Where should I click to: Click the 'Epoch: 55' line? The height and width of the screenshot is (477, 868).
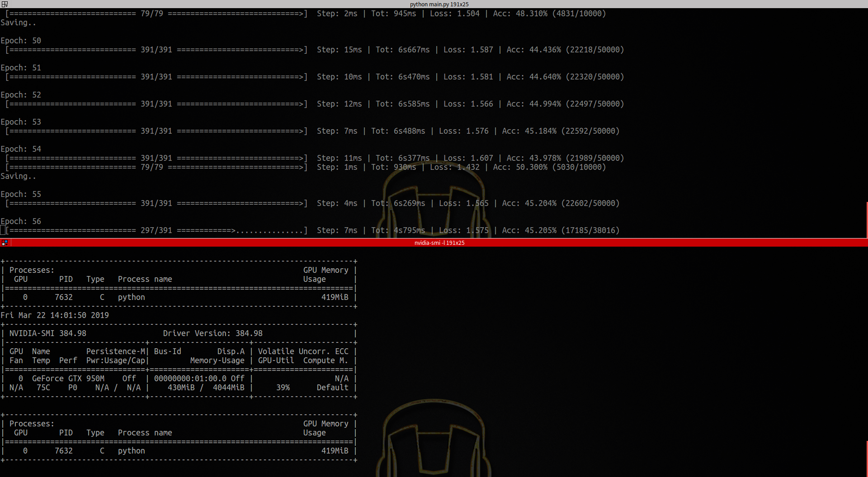pyautogui.click(x=21, y=194)
